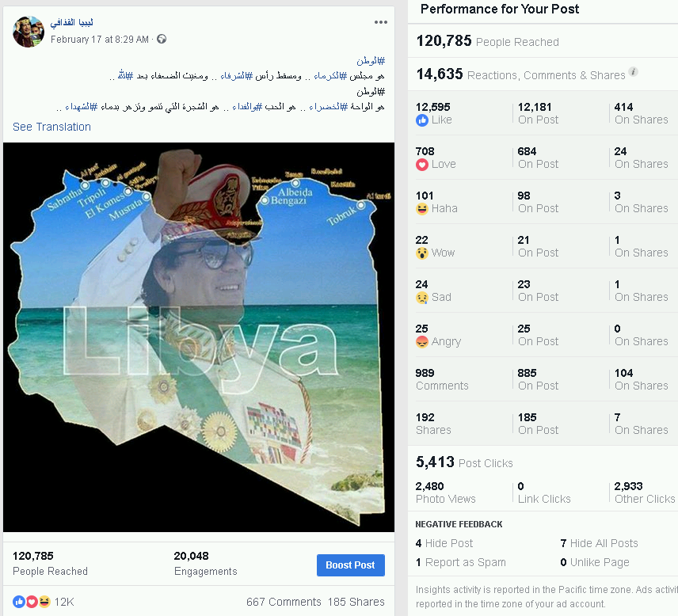Click the public globe privacy icon
The height and width of the screenshot is (616, 678).
point(162,40)
